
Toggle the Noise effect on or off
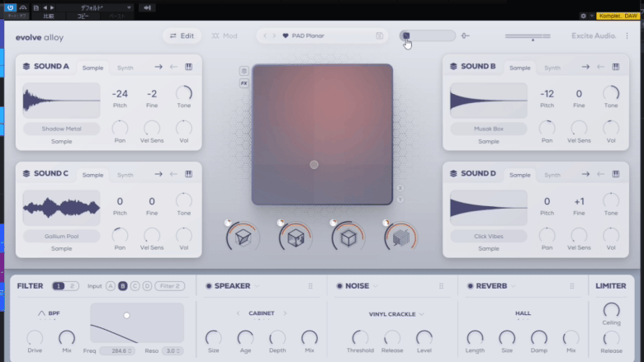tap(339, 286)
